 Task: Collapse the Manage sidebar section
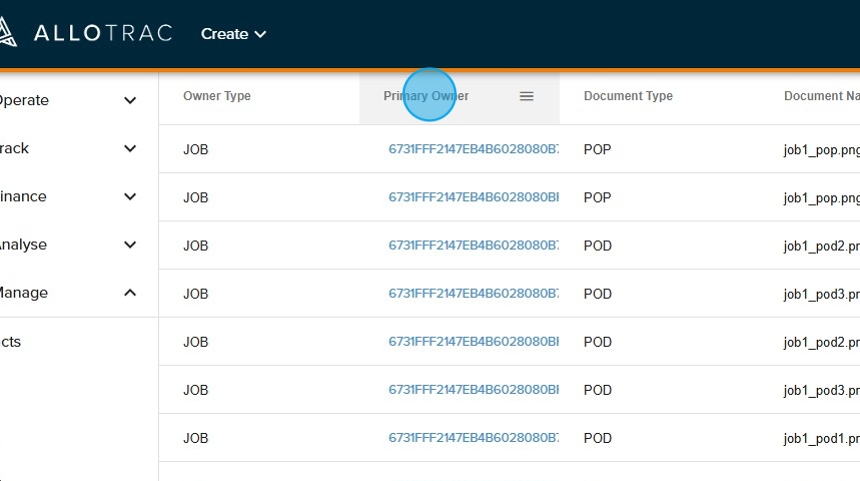click(129, 292)
